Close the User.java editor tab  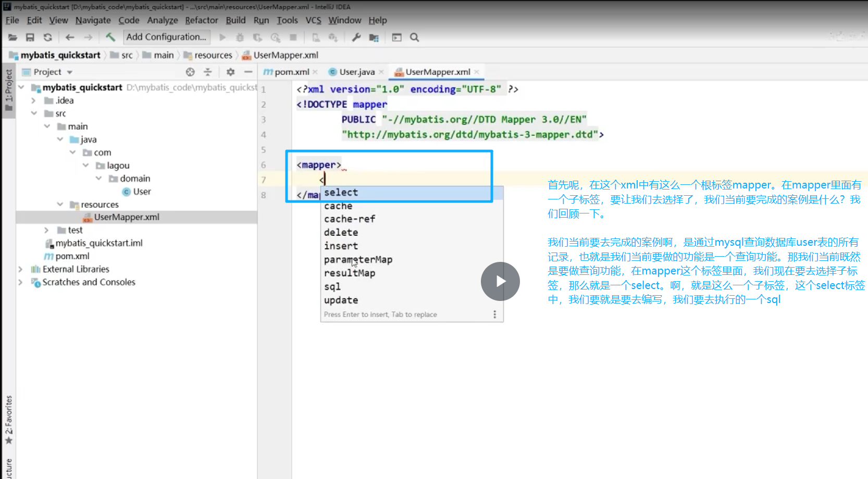click(x=381, y=72)
